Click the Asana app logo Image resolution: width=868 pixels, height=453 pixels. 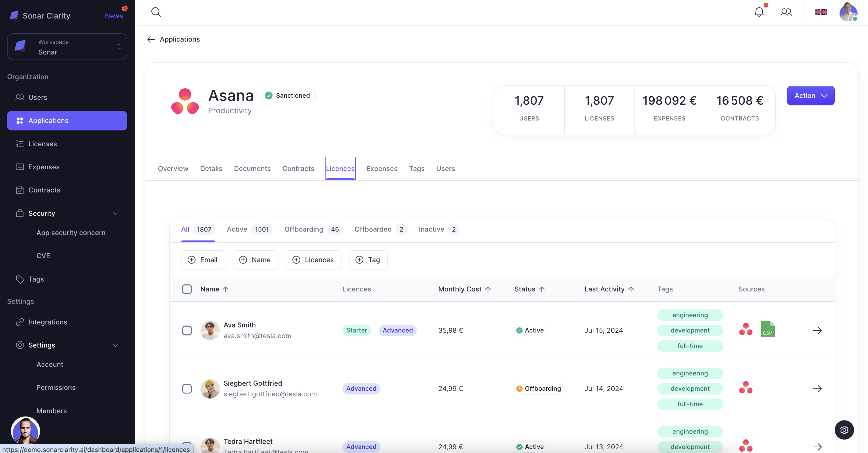[x=185, y=101]
